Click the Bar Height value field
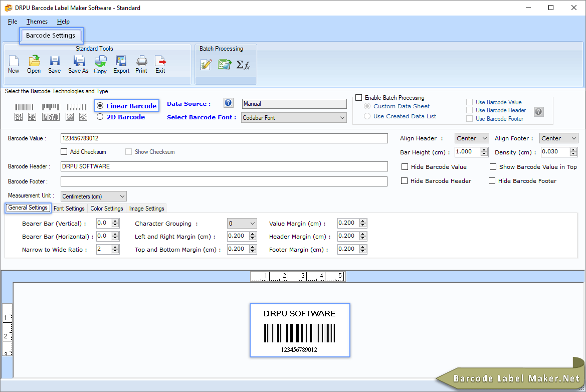586x392 pixels. pyautogui.click(x=468, y=152)
